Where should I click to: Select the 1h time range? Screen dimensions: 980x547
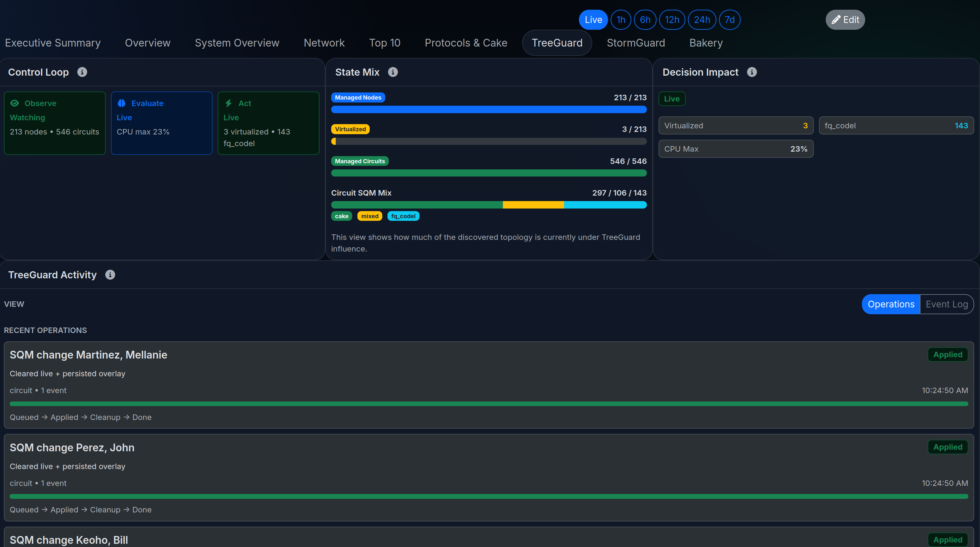pos(620,20)
